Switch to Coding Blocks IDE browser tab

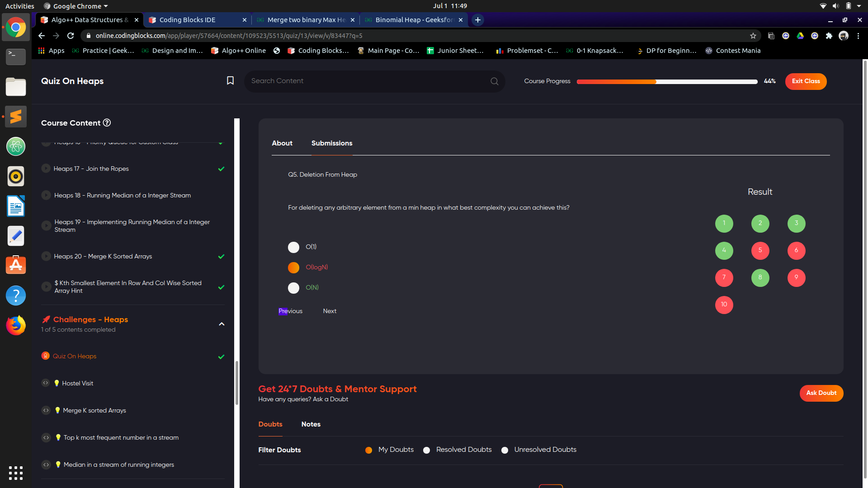pyautogui.click(x=198, y=20)
